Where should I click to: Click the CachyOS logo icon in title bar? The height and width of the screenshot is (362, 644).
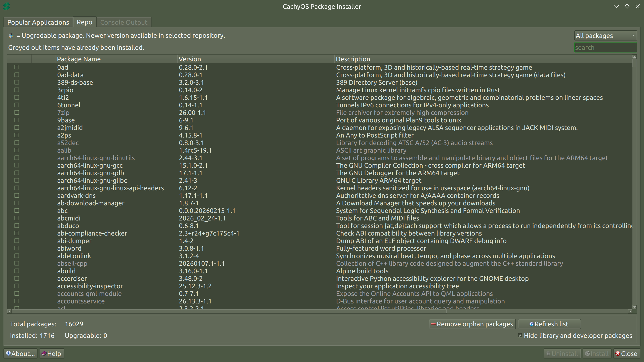pos(7,7)
